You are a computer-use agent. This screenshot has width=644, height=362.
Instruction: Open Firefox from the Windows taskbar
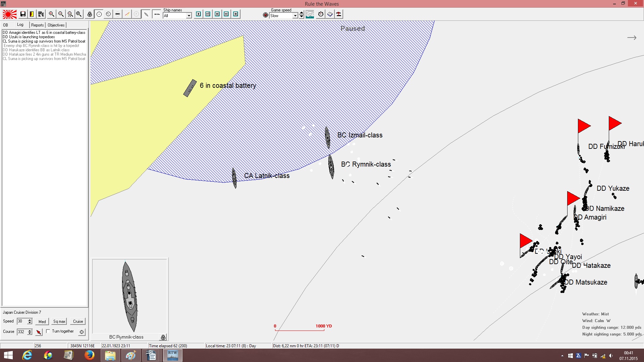tap(89, 355)
